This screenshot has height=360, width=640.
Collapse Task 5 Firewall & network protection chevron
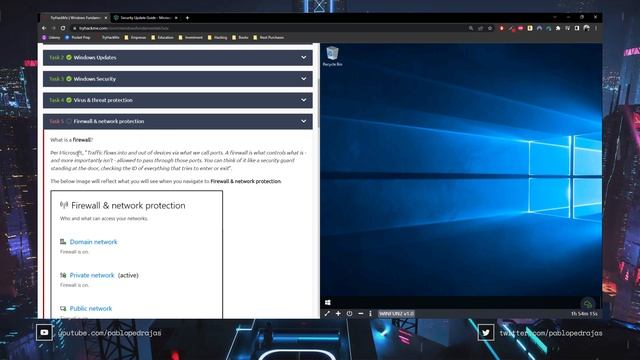[304, 121]
